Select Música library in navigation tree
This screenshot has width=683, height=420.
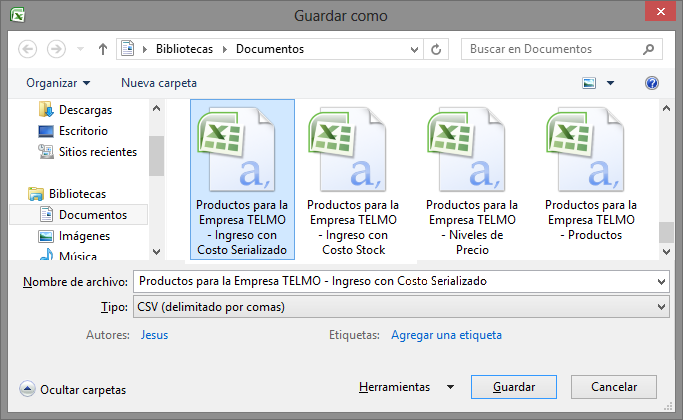pos(78,255)
